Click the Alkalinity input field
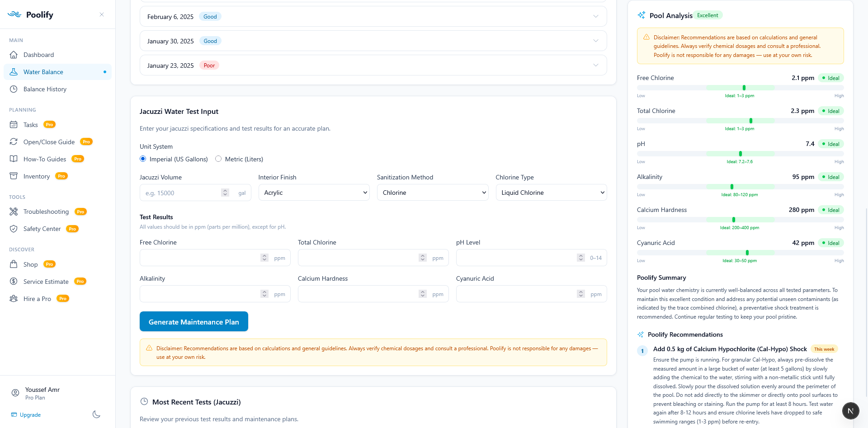This screenshot has height=428, width=868. click(x=215, y=294)
